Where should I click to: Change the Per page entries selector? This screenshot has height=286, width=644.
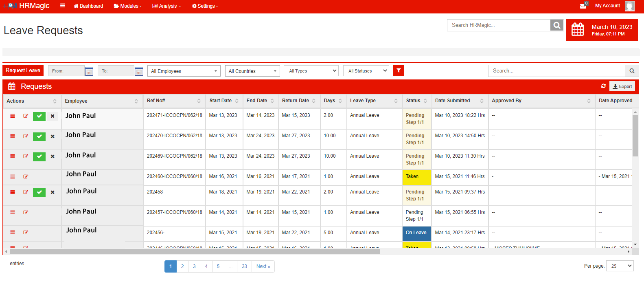pos(620,266)
